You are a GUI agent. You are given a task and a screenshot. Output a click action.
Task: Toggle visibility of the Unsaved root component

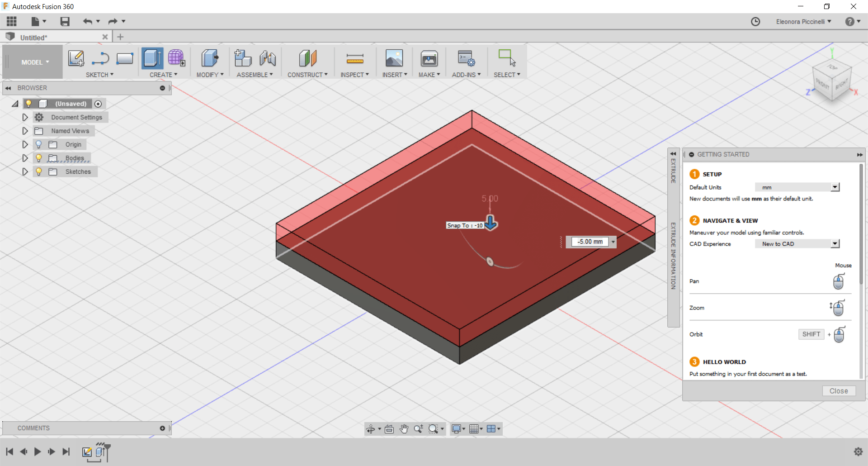coord(28,104)
